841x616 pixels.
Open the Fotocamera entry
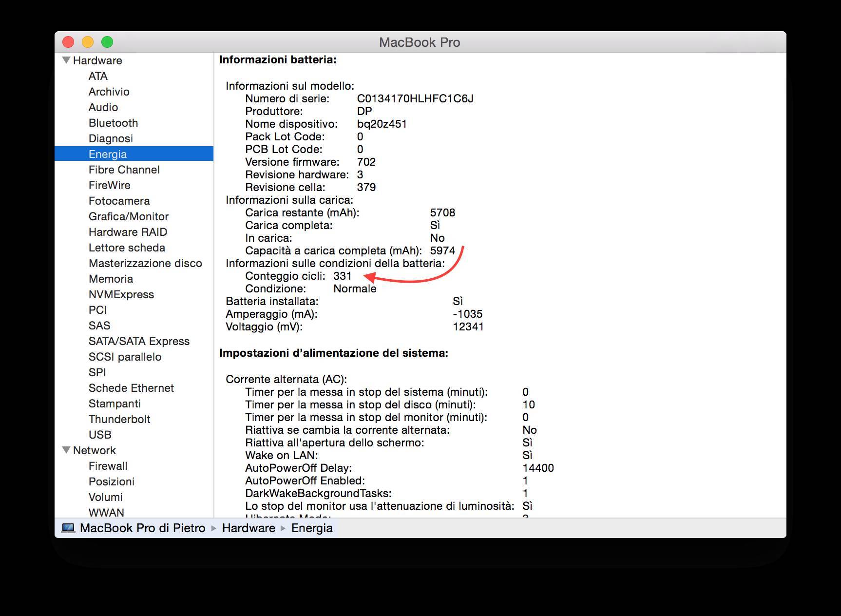pyautogui.click(x=119, y=201)
